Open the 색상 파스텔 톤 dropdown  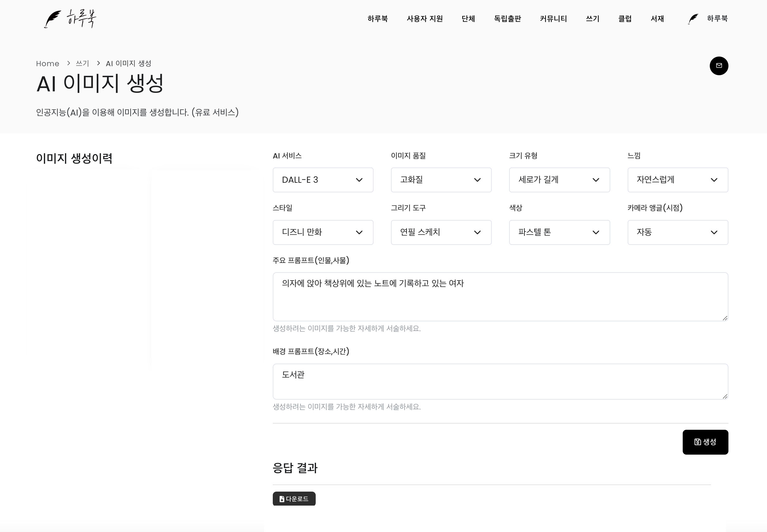pyautogui.click(x=559, y=232)
